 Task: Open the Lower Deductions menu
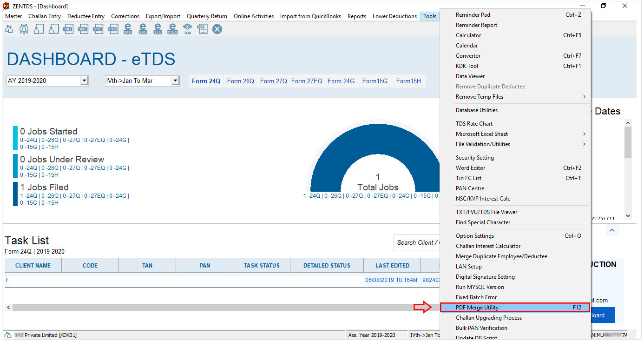[x=394, y=16]
